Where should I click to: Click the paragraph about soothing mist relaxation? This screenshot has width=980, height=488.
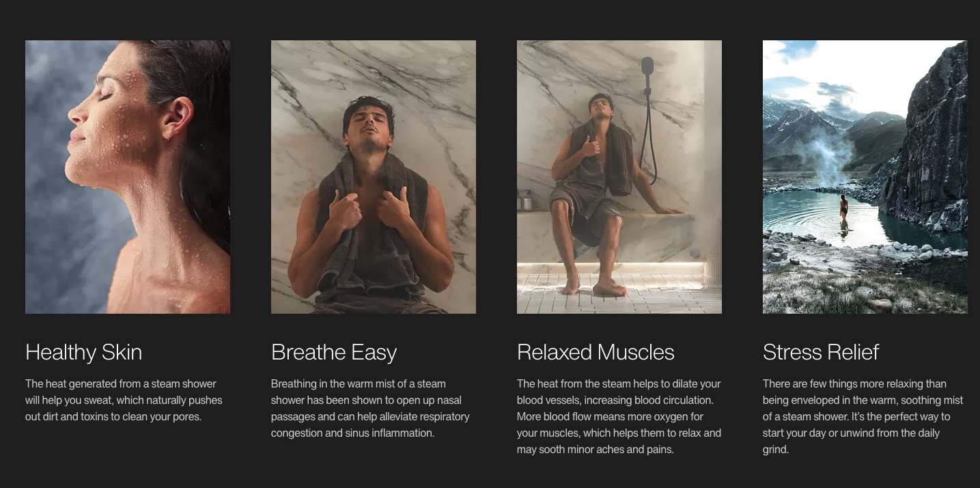[x=863, y=417]
